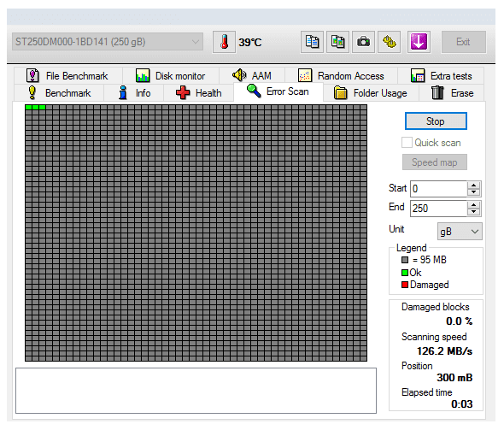Click the green Ok legend swatch

point(405,273)
